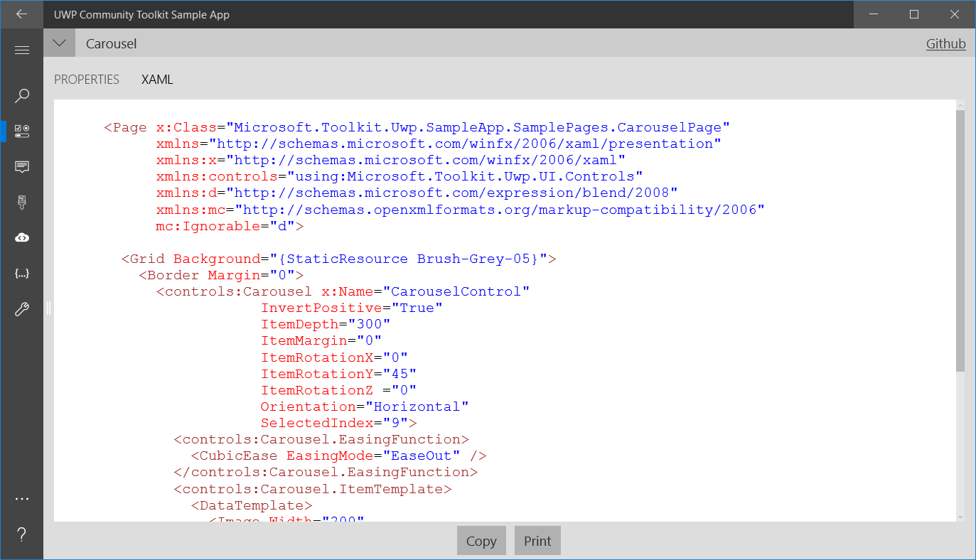Viewport: 976px width, 560px height.
Task: Select the XAML tab
Action: 157,80
